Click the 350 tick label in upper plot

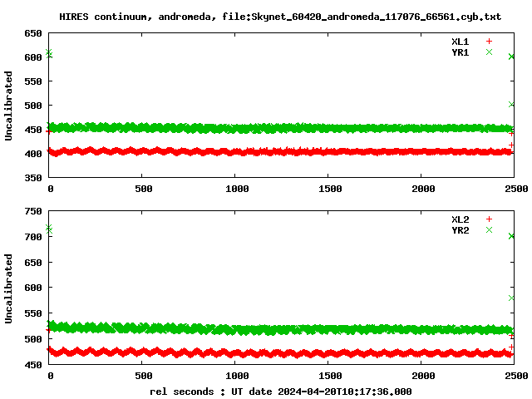[33, 178]
